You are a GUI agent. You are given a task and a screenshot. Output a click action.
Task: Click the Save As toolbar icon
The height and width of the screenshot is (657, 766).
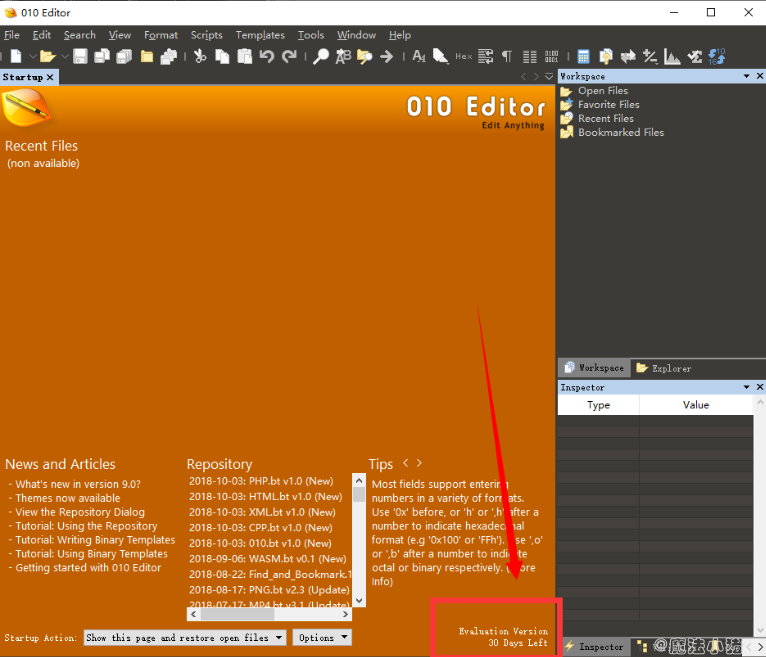[x=102, y=57]
